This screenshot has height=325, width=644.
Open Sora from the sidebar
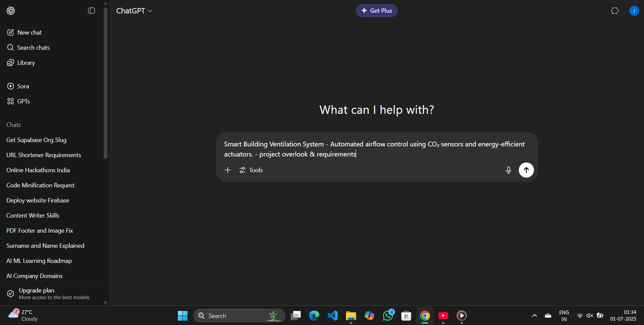51,86
